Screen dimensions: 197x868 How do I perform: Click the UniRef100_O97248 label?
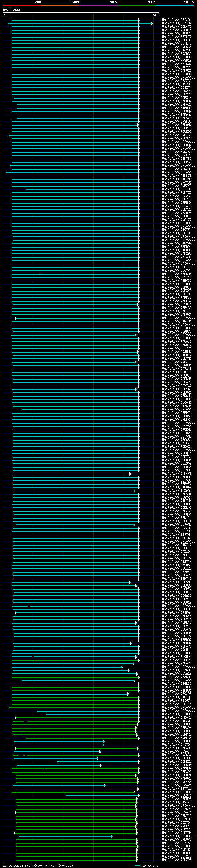point(177,369)
